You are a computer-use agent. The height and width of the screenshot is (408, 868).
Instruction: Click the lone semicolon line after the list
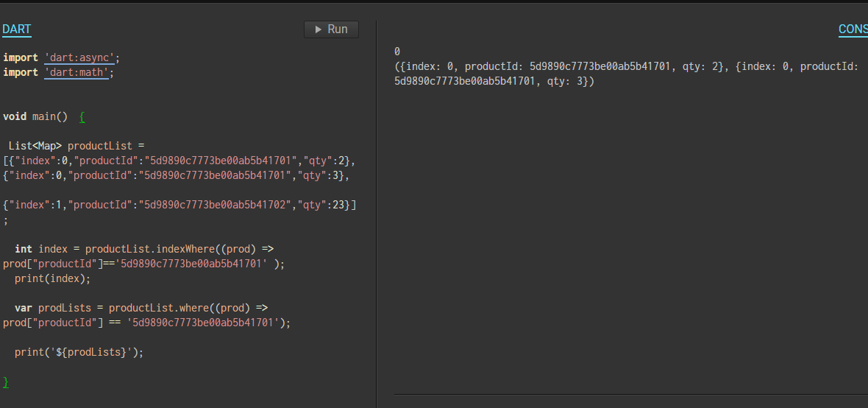[6, 220]
